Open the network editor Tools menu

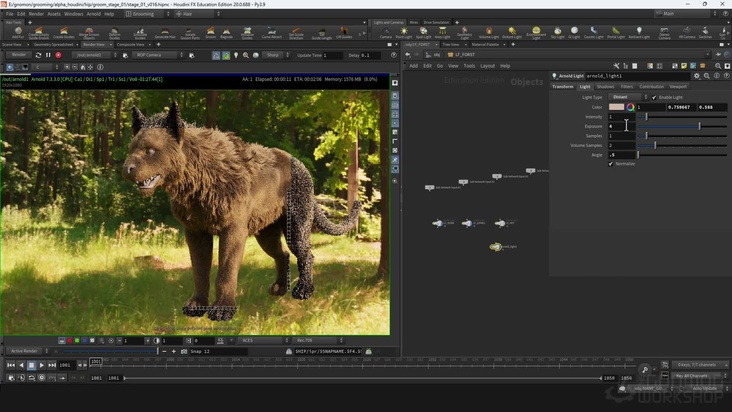(469, 66)
